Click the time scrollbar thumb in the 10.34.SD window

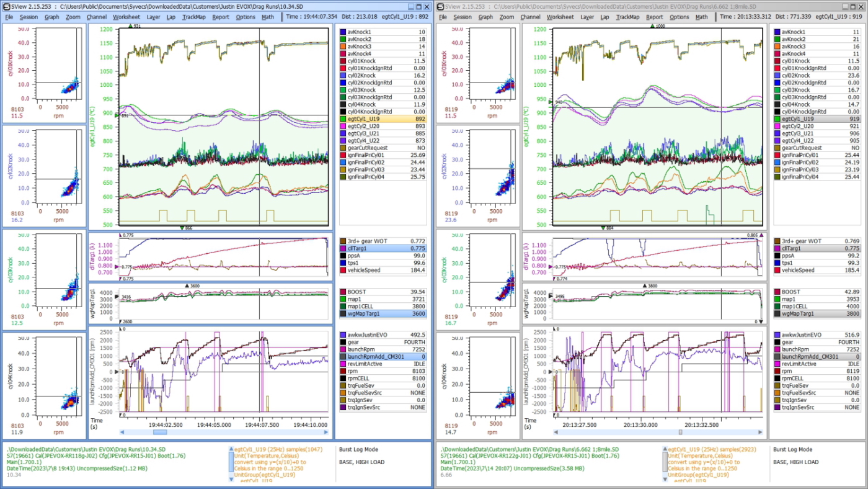point(160,432)
